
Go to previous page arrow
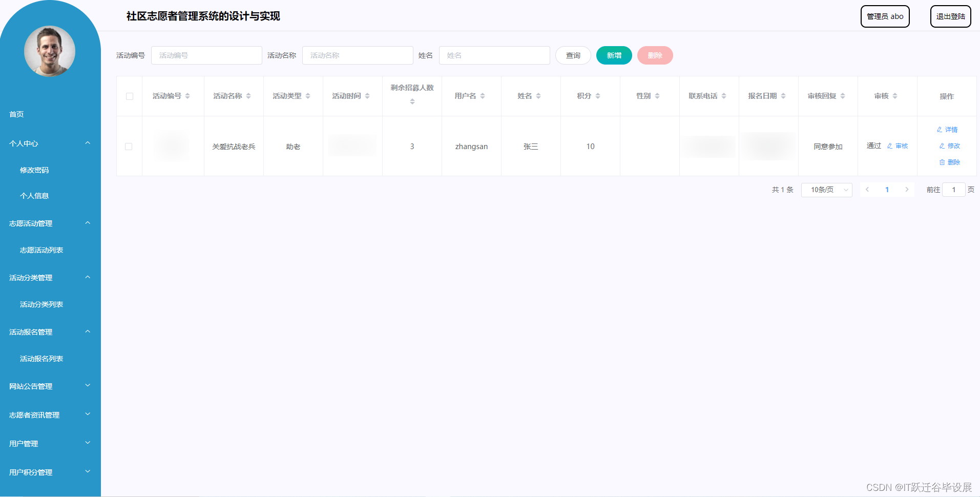[x=867, y=190]
